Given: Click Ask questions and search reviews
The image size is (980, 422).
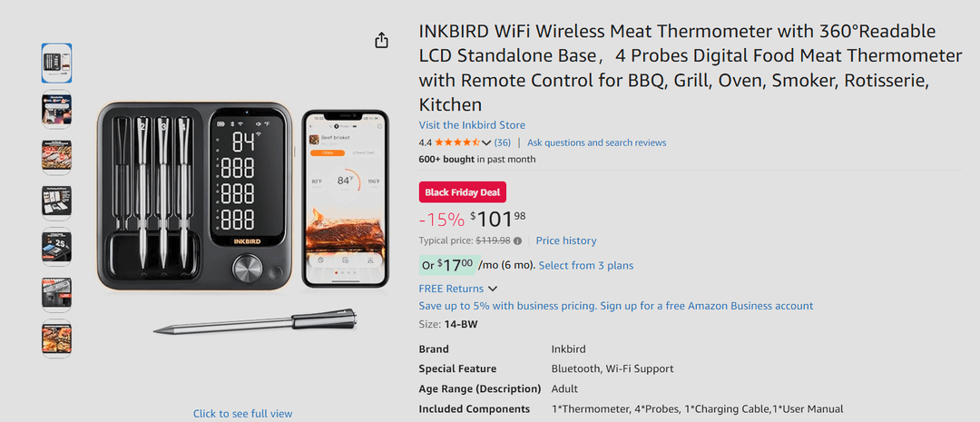Looking at the screenshot, I should pyautogui.click(x=596, y=142).
